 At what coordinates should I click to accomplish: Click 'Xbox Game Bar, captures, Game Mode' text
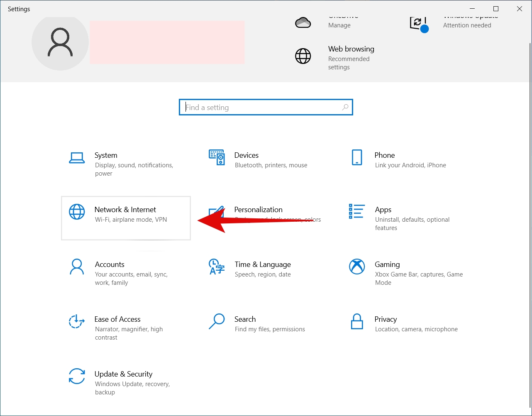419,279
